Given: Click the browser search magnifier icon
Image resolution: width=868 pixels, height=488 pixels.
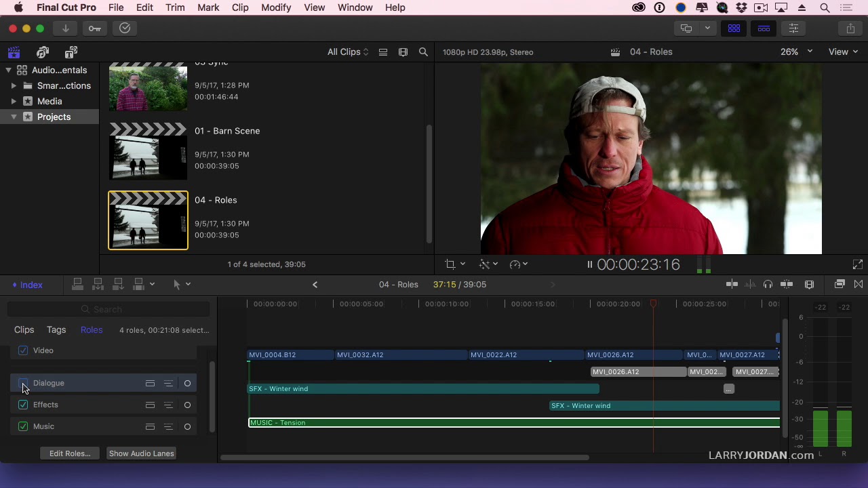Looking at the screenshot, I should tap(423, 52).
